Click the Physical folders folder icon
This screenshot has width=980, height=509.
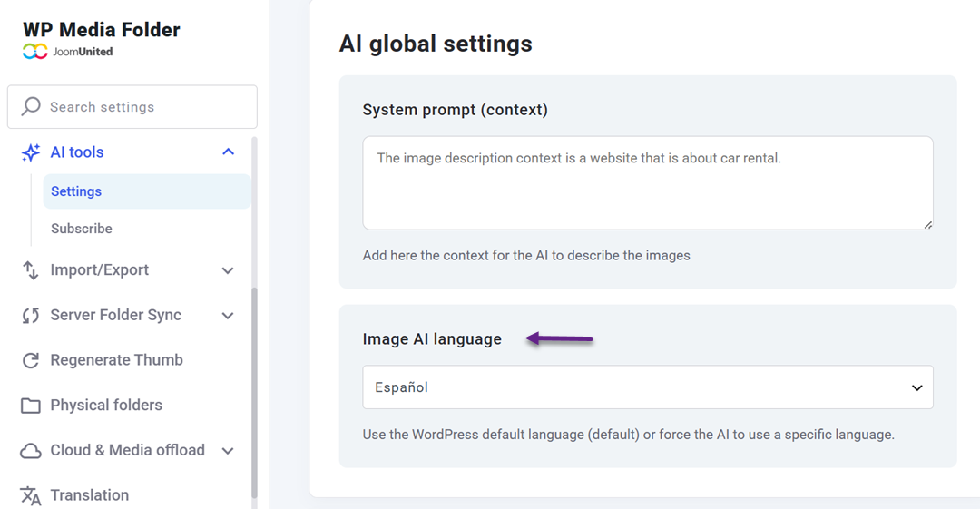31,406
